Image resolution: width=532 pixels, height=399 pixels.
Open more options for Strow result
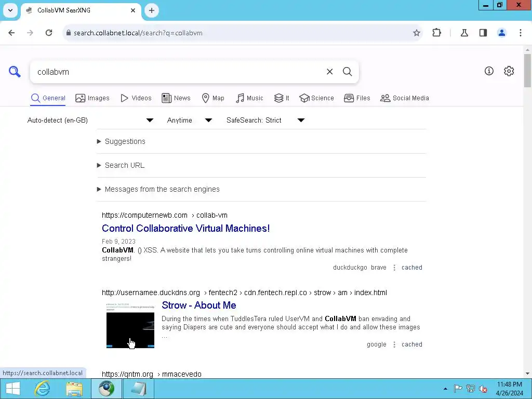(x=394, y=344)
